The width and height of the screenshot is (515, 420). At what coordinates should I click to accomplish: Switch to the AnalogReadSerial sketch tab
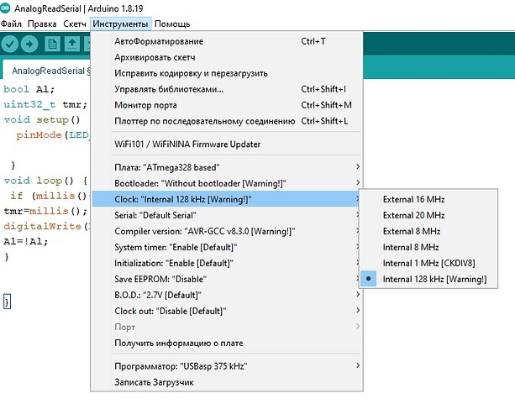[x=48, y=71]
